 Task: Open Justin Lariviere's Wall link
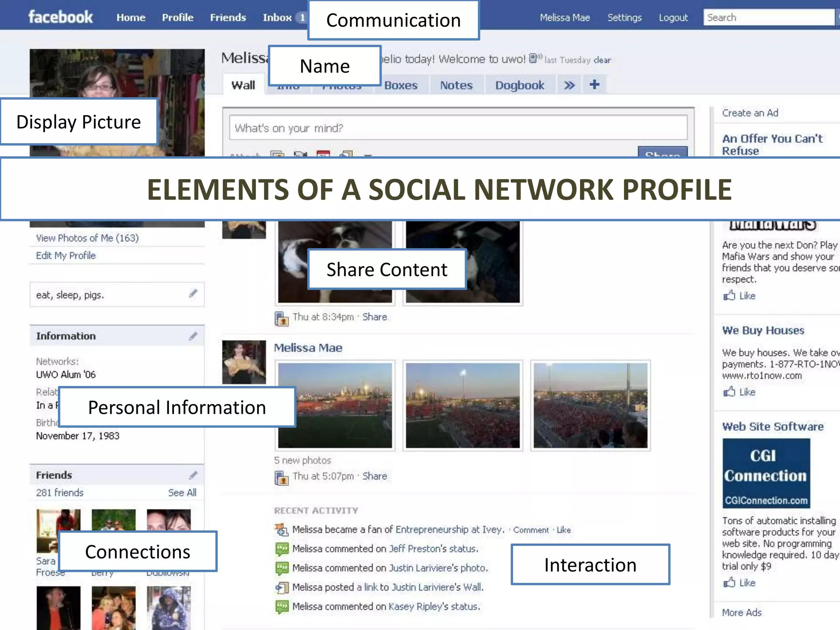(x=438, y=587)
